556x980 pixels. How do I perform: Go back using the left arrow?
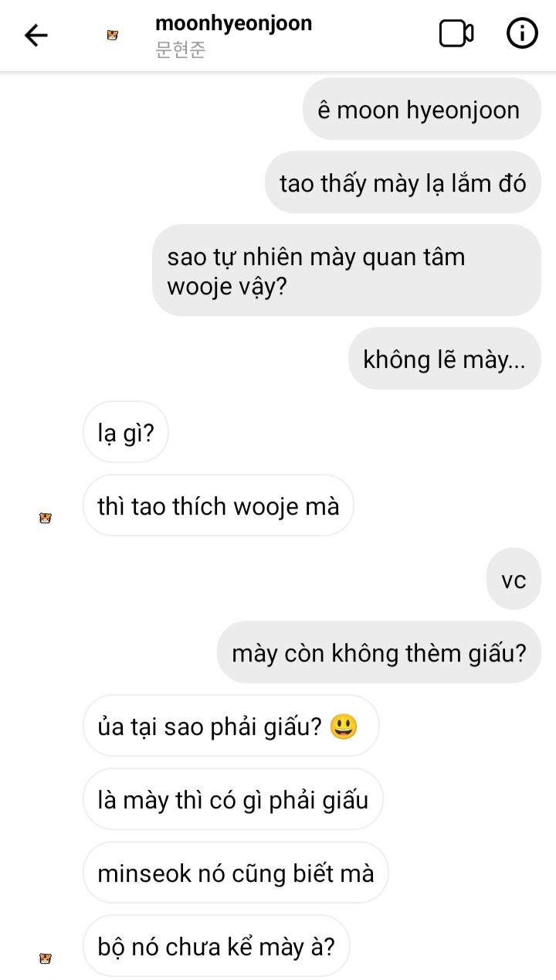36,35
